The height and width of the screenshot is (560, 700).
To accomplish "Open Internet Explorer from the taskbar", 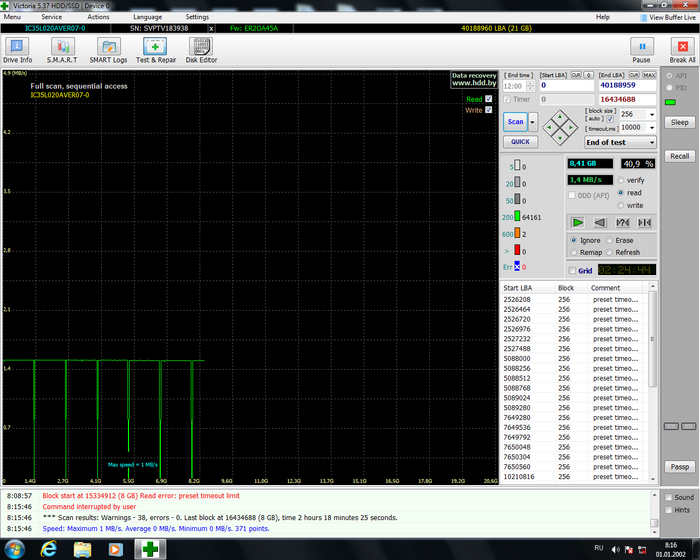I will pos(48,549).
